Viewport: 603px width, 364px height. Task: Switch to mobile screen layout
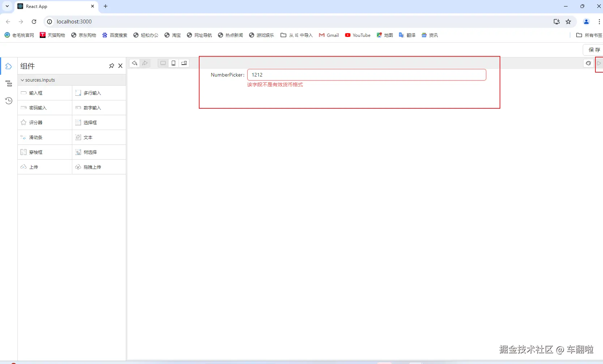point(174,63)
